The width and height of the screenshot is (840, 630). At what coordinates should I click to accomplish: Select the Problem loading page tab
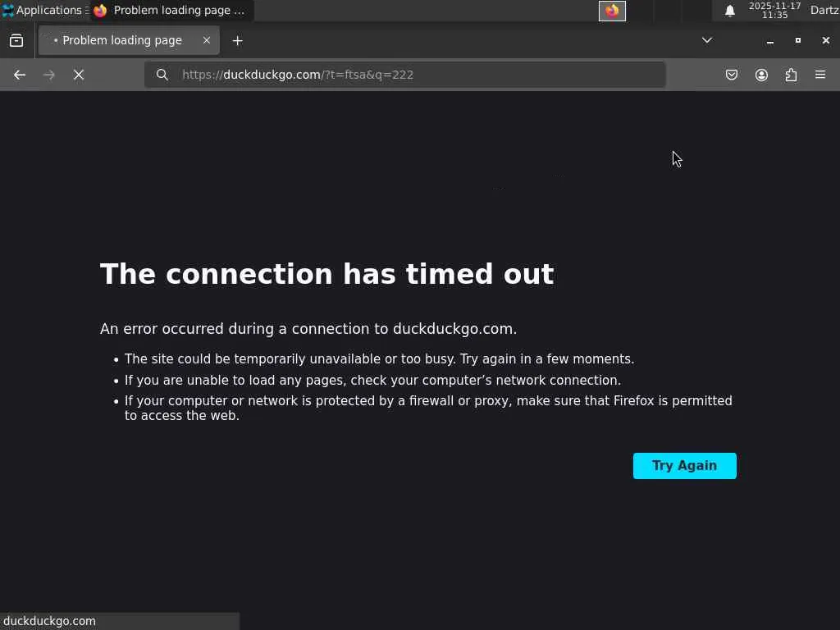pyautogui.click(x=129, y=40)
